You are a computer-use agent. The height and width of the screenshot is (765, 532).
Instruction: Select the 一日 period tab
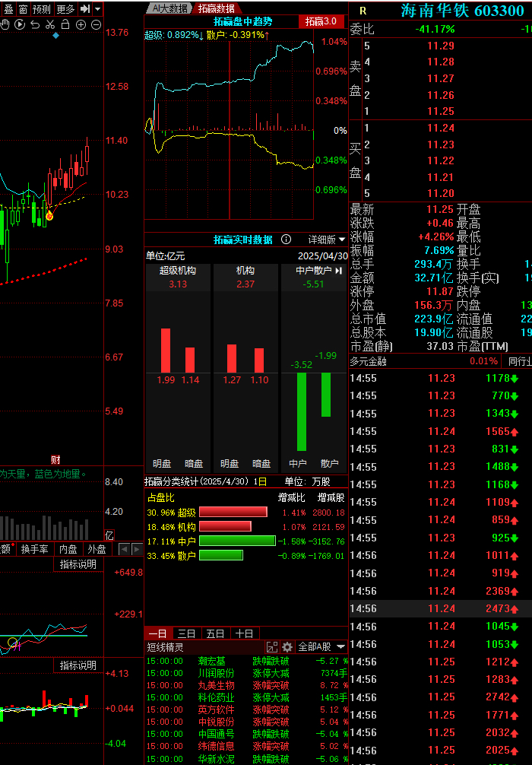click(158, 633)
